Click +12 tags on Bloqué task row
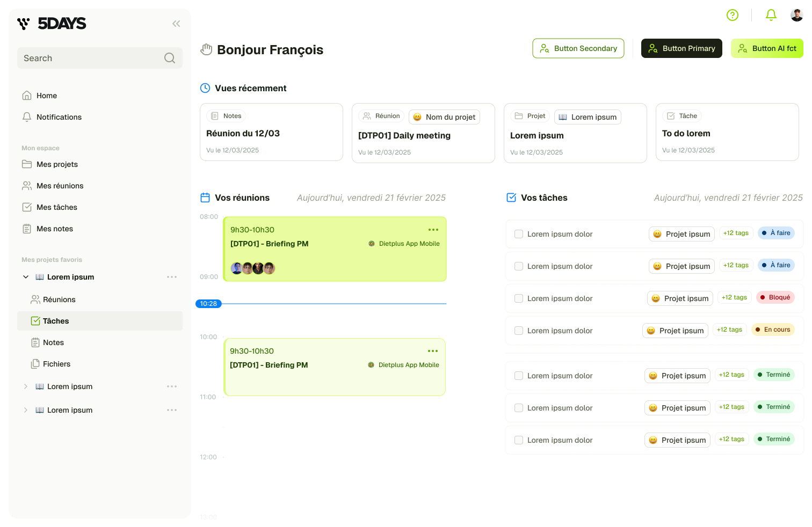 click(x=734, y=297)
